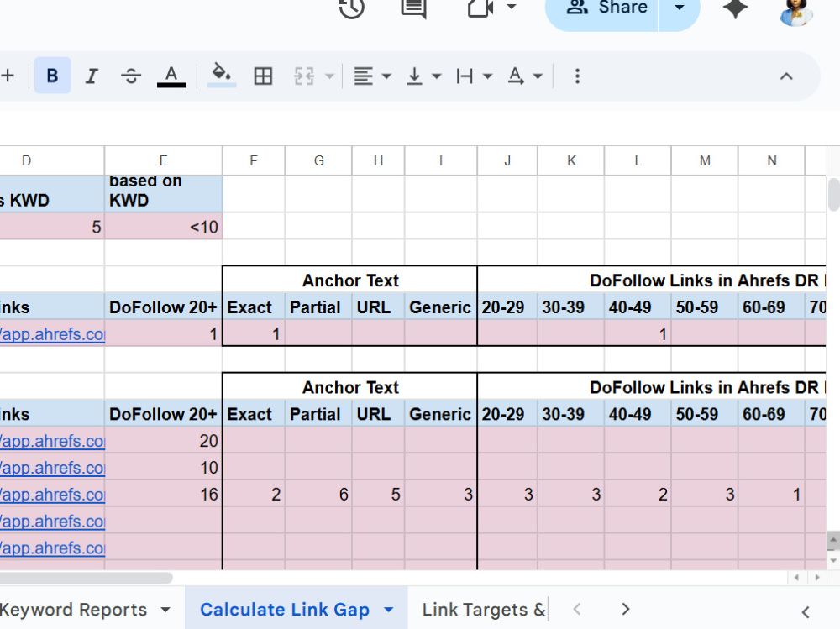Viewport: 840px width, 629px height.
Task: Select column I header
Action: (441, 160)
